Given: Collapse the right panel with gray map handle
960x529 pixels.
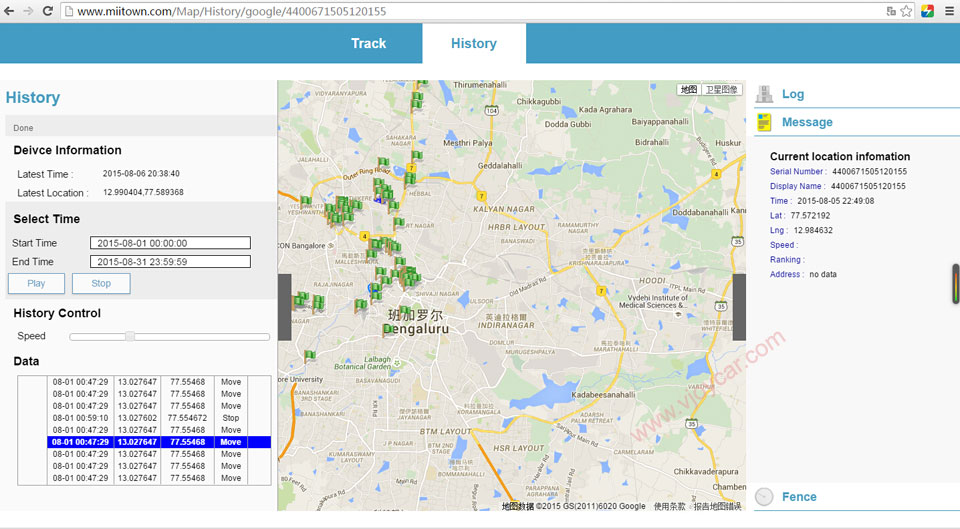Looking at the screenshot, I should click(x=739, y=307).
